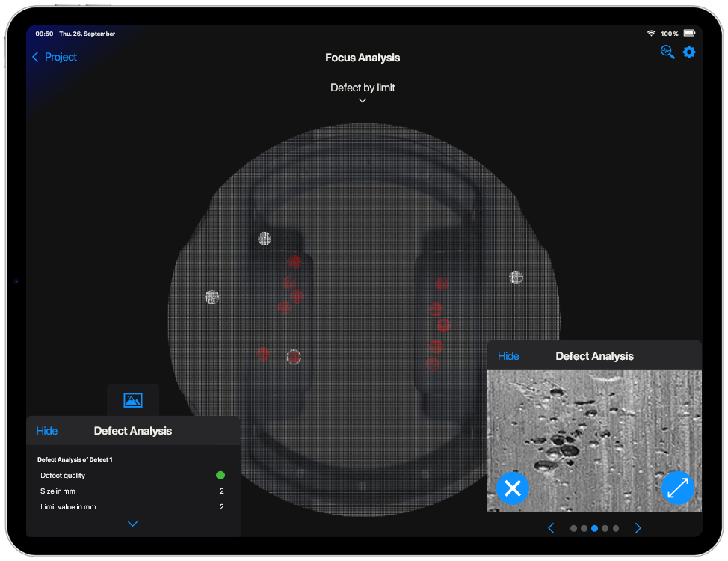Select the last page indicator dot

616,528
